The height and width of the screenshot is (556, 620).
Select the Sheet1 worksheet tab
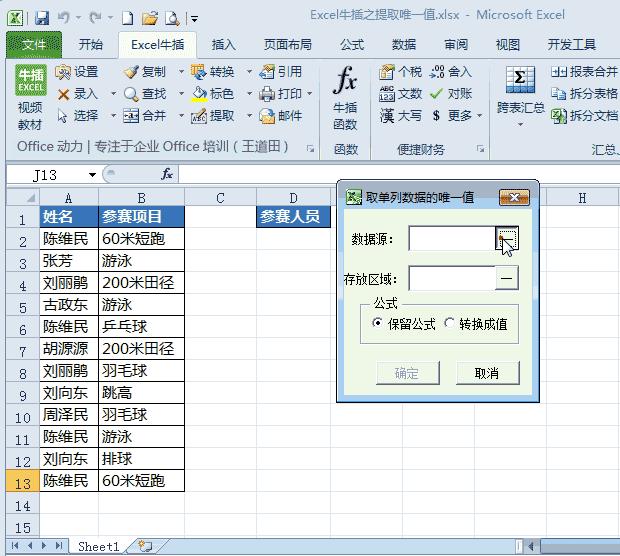[99, 547]
